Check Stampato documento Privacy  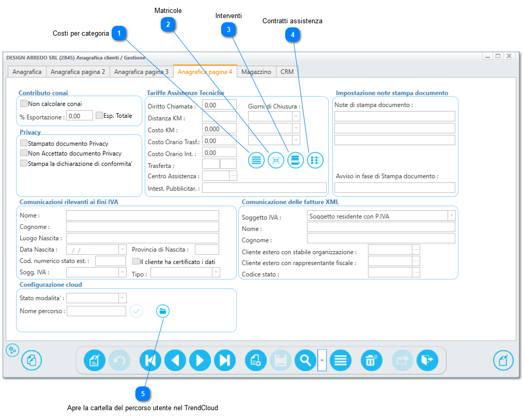(24, 143)
